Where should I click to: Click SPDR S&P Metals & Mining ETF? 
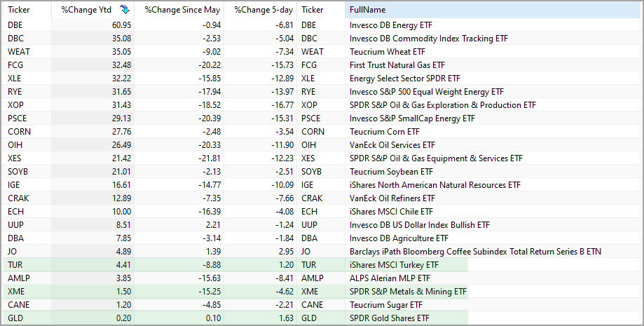409,292
